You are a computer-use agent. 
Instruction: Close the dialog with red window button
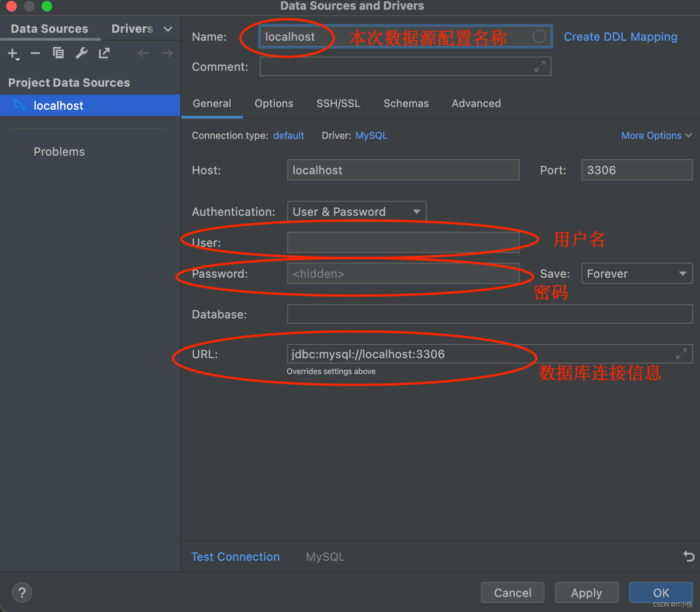pyautogui.click(x=11, y=6)
